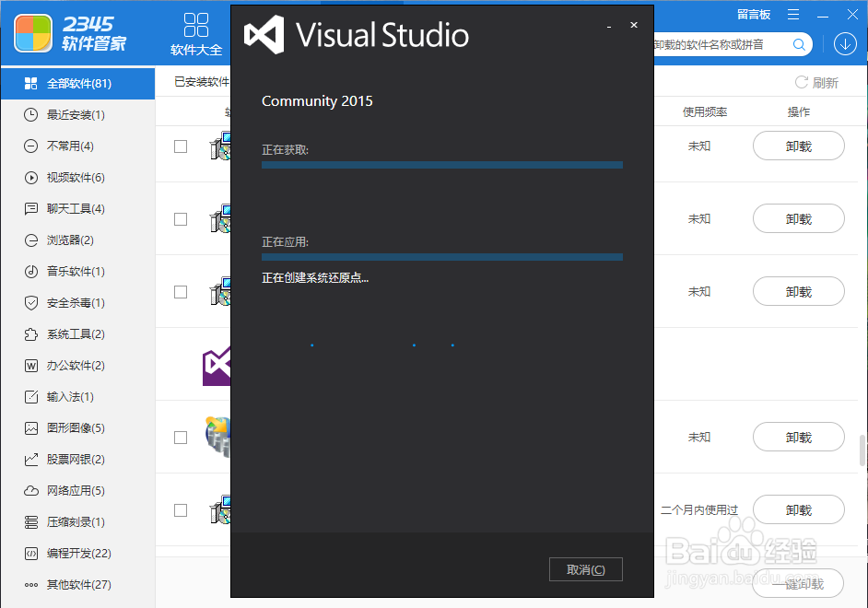
Task: Tick the checkbox of the first software row
Action: [x=181, y=146]
